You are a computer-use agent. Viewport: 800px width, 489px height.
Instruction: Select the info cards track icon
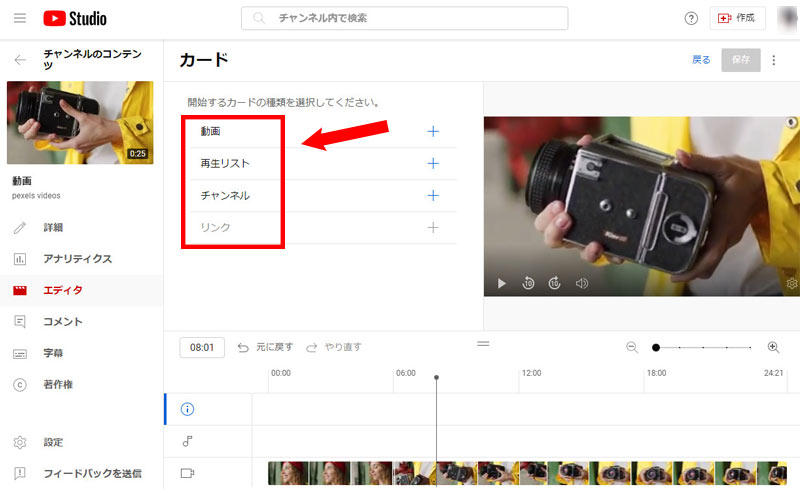click(187, 409)
